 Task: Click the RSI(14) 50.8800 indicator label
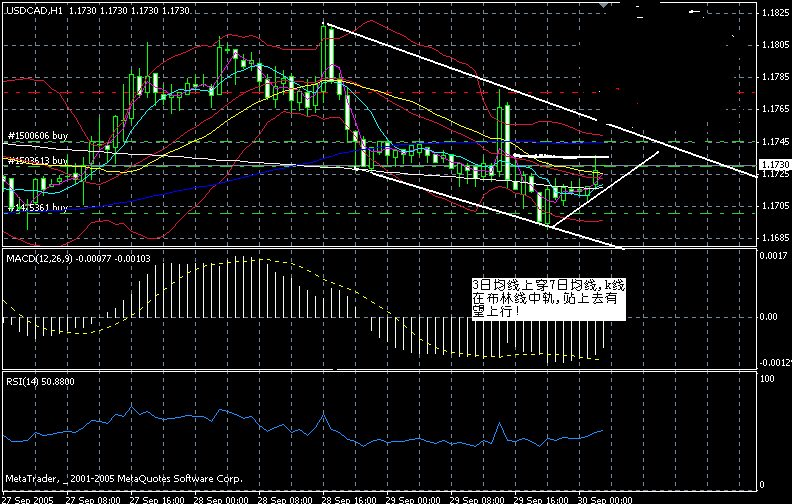[x=40, y=382]
